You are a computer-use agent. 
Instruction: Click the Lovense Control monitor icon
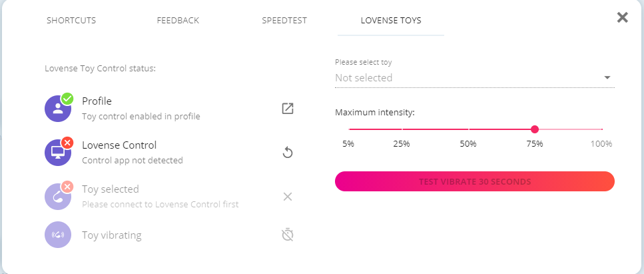coord(57,153)
